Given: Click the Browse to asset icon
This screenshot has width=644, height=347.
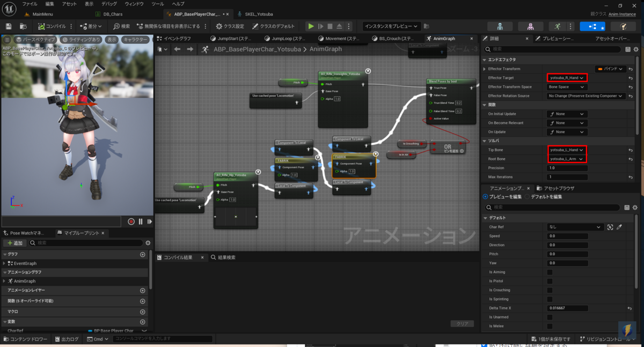Looking at the screenshot, I should click(23, 26).
